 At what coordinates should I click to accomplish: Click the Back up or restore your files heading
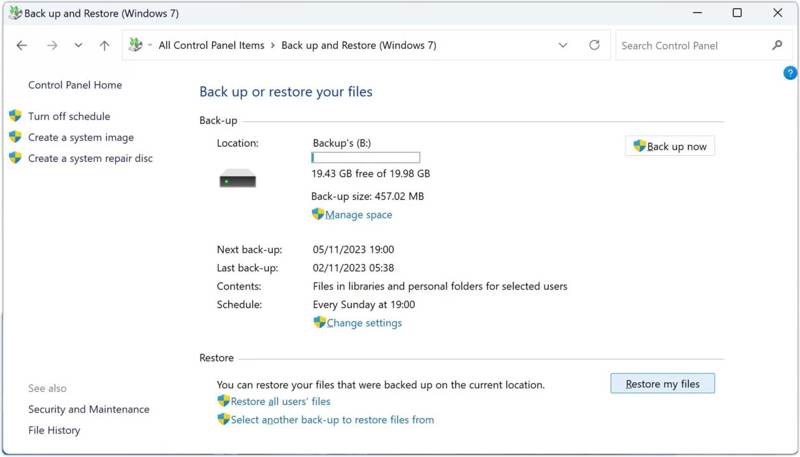tap(286, 92)
